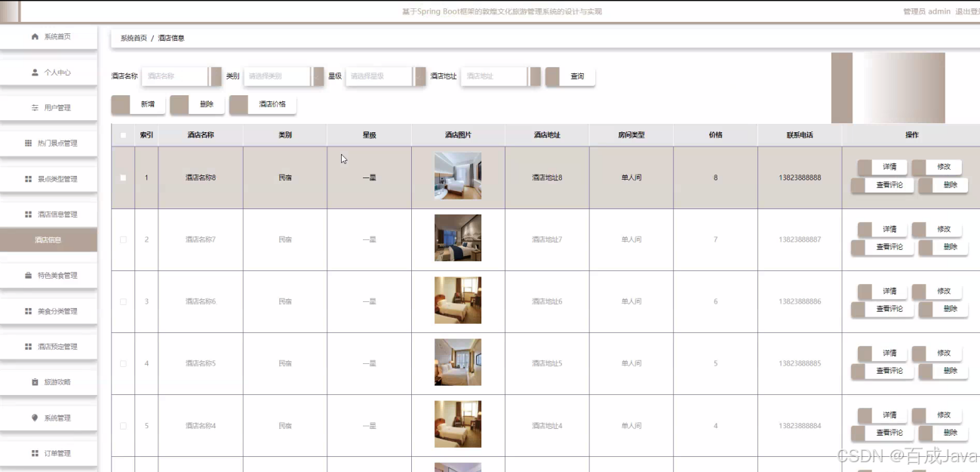The height and width of the screenshot is (472, 980).
Task: Click the 酒店价格 button
Action: coord(263,104)
